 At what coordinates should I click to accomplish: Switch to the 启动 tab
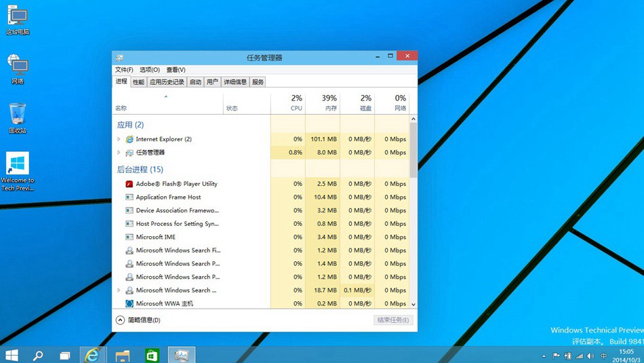coord(195,82)
